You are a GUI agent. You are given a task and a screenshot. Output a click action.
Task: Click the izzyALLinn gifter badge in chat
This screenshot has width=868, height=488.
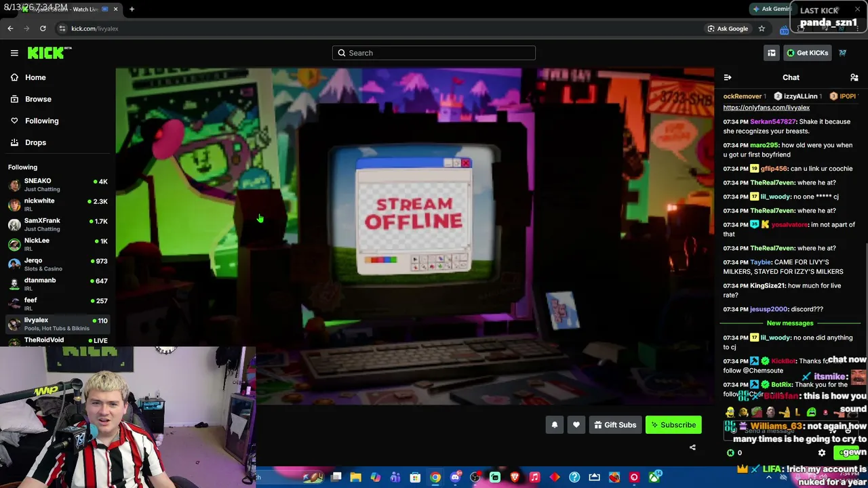click(778, 96)
